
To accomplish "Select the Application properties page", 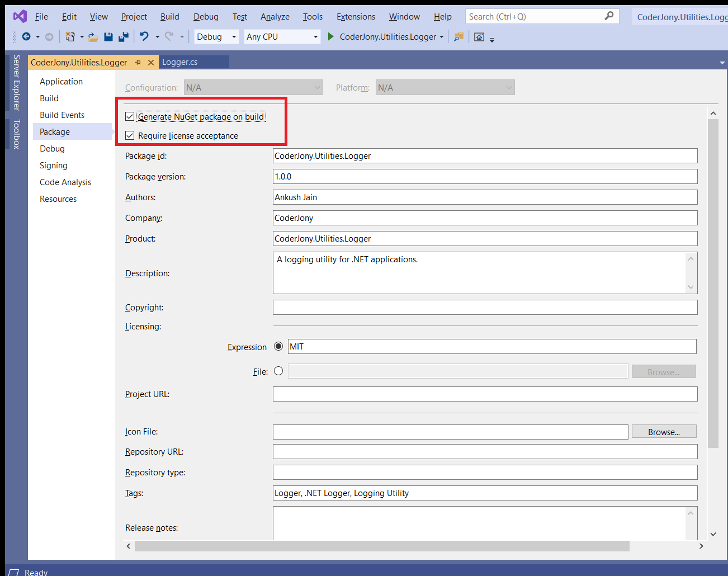I will [61, 81].
